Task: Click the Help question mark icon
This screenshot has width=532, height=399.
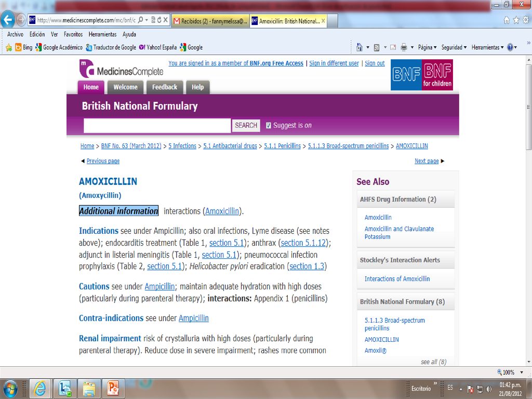Action: tap(510, 47)
